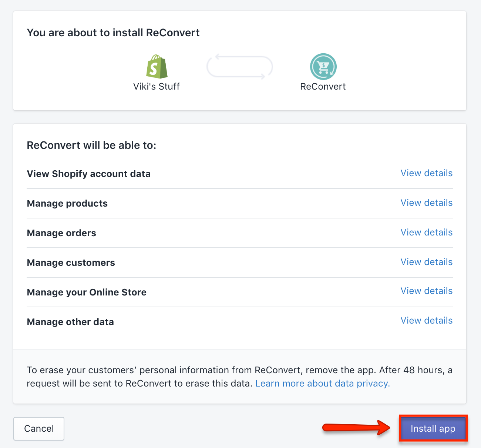The height and width of the screenshot is (448, 481).
Task: View details for Manage orders
Action: pyautogui.click(x=427, y=233)
